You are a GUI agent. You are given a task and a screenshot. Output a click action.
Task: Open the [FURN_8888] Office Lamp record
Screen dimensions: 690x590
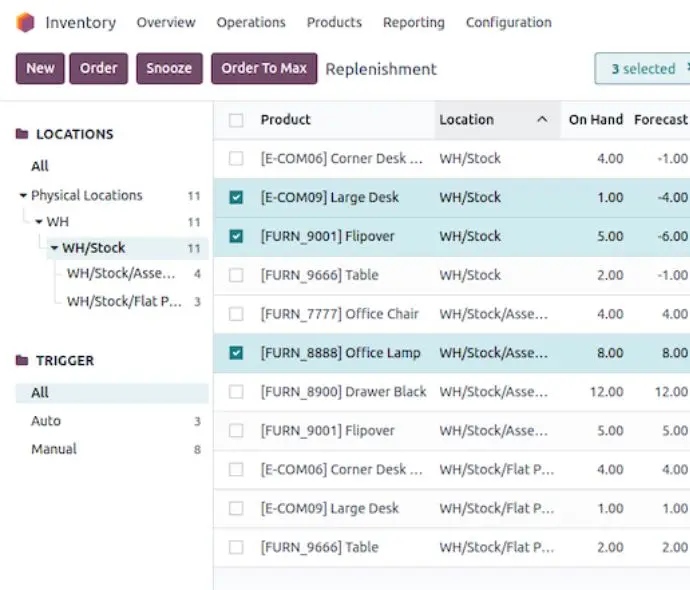(x=341, y=353)
